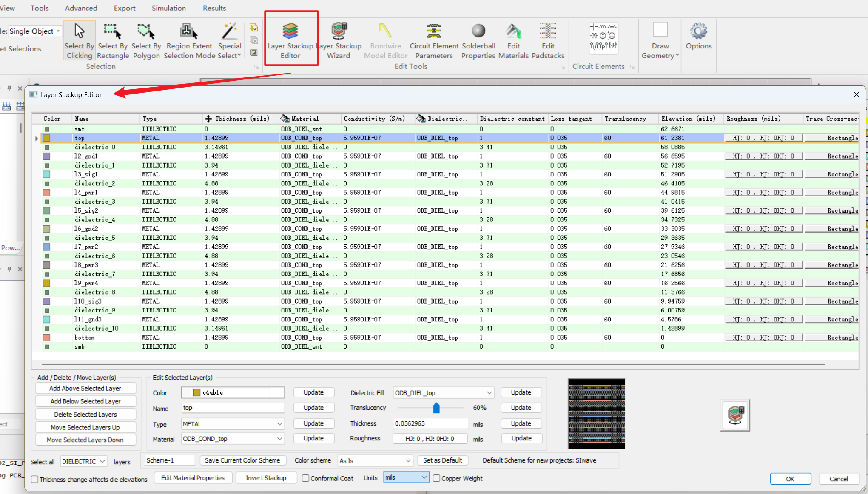Screen dimensions: 868x494
Task: Open Solderball Properties
Action: 478,38
